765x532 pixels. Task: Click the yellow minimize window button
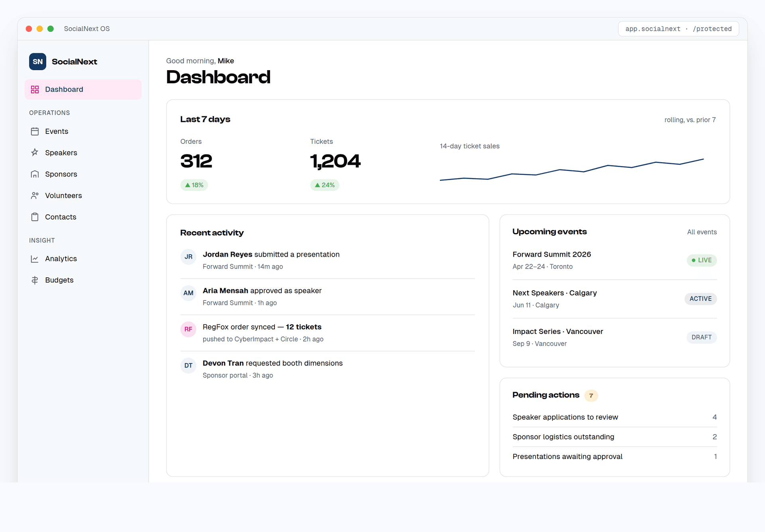click(39, 29)
